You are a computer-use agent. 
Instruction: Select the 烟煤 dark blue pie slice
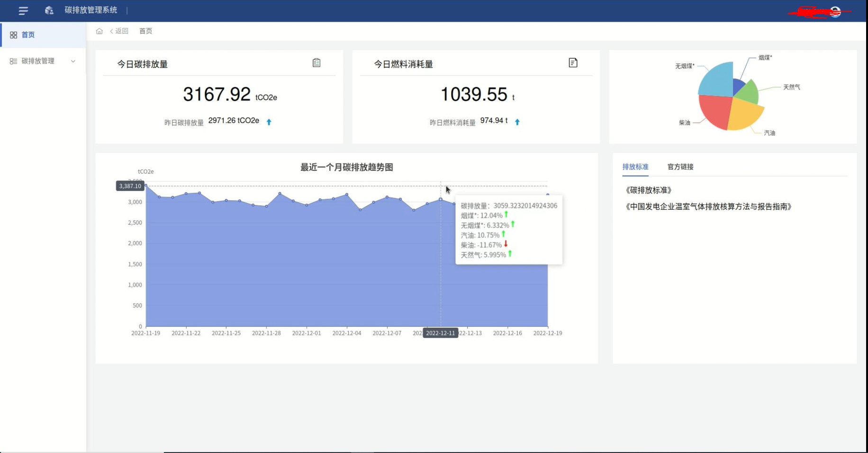[738, 86]
